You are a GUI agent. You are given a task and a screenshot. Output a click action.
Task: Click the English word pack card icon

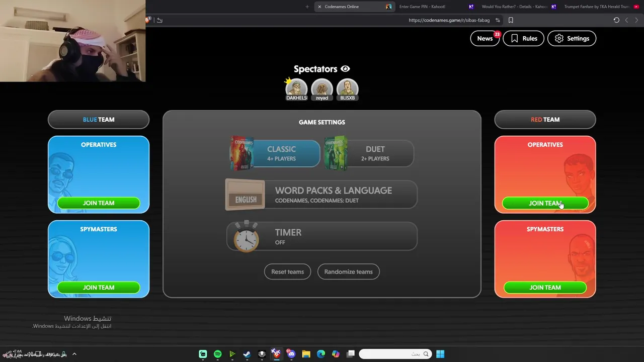245,195
